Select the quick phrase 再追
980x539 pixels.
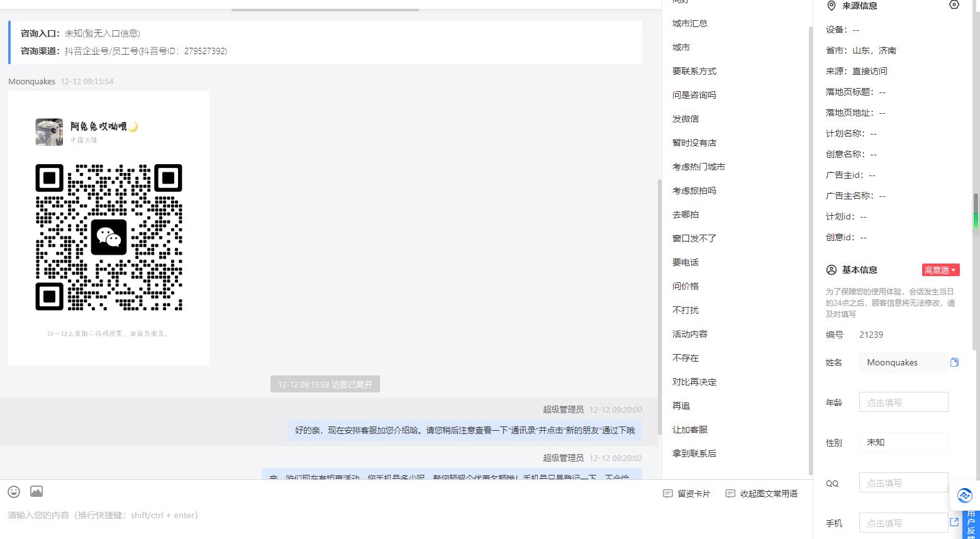tap(681, 406)
